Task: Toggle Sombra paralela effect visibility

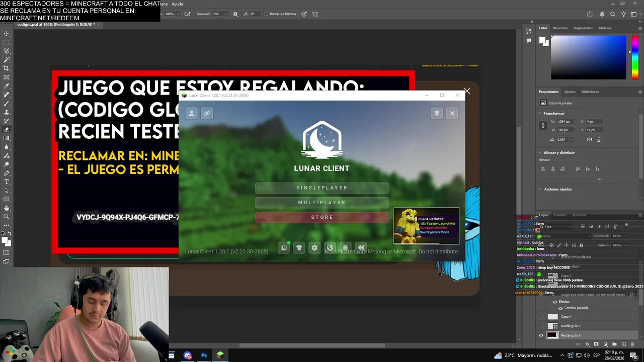Action: (x=561, y=308)
